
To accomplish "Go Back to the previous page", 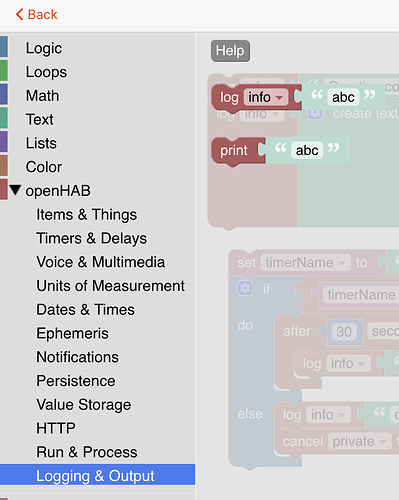I will [36, 14].
